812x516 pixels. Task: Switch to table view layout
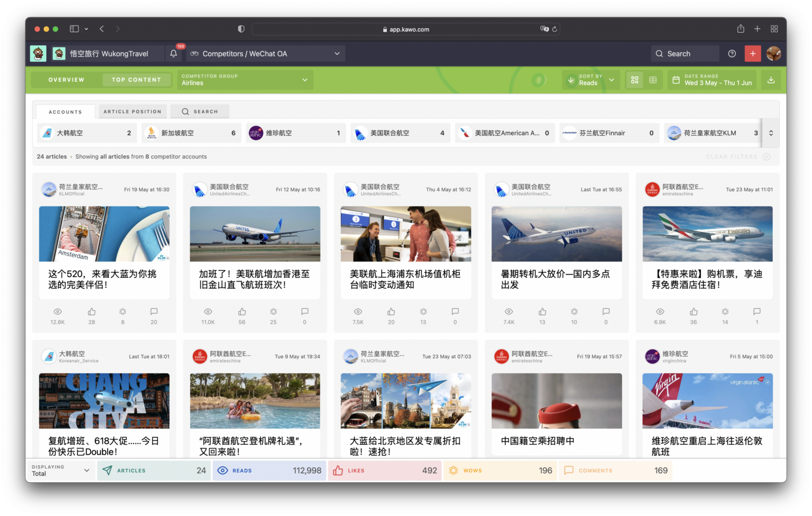(x=653, y=80)
